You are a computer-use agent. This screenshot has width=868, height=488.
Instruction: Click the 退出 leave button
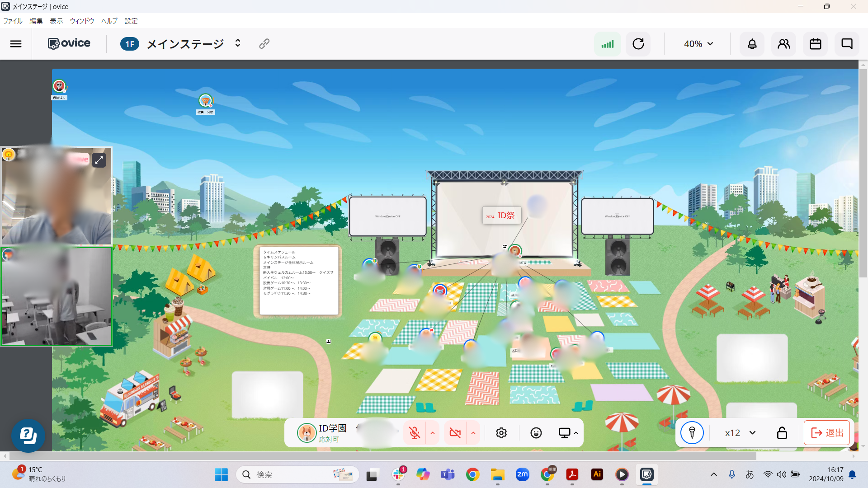coord(827,433)
